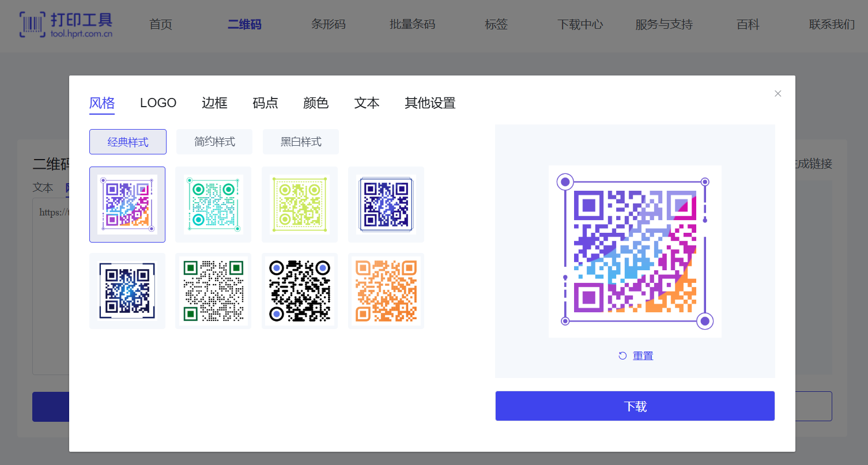Click the 重置 reset link

click(643, 356)
